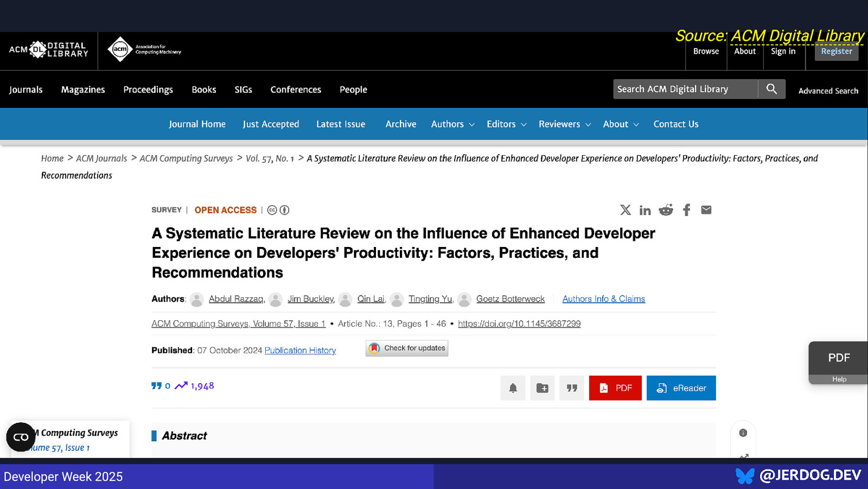Open the Reviewers dropdown menu
Image resolution: width=868 pixels, height=489 pixels.
click(x=565, y=124)
